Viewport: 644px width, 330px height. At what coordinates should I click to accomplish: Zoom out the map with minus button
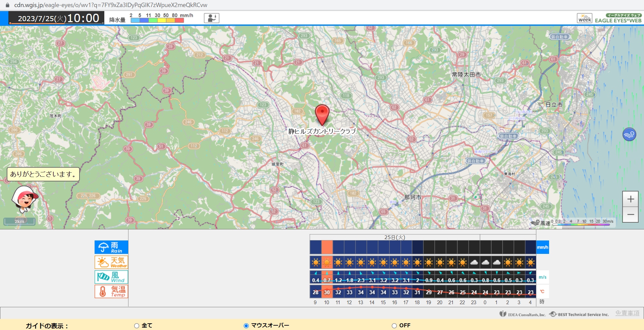point(630,215)
